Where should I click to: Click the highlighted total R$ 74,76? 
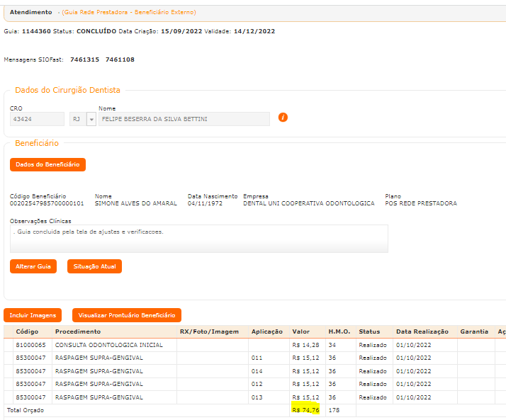click(x=305, y=409)
